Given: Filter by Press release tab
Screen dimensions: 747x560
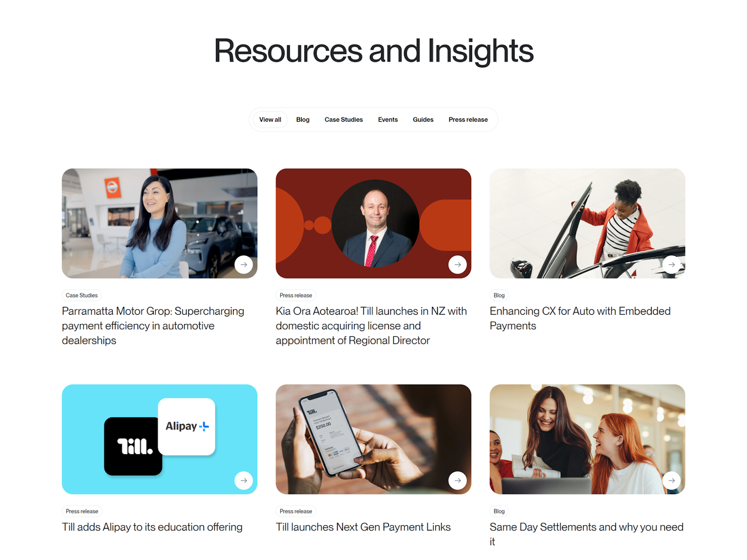Looking at the screenshot, I should coord(468,119).
